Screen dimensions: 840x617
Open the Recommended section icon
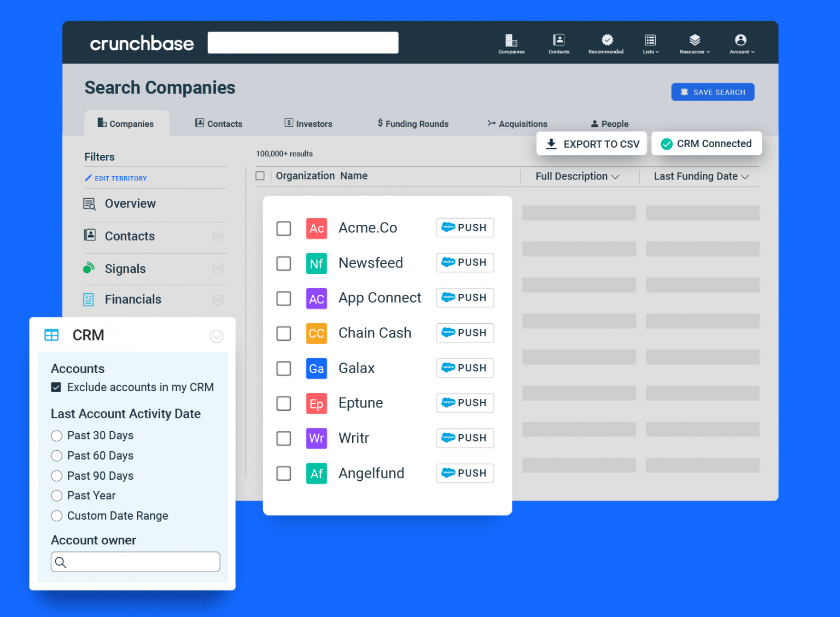pyautogui.click(x=606, y=40)
